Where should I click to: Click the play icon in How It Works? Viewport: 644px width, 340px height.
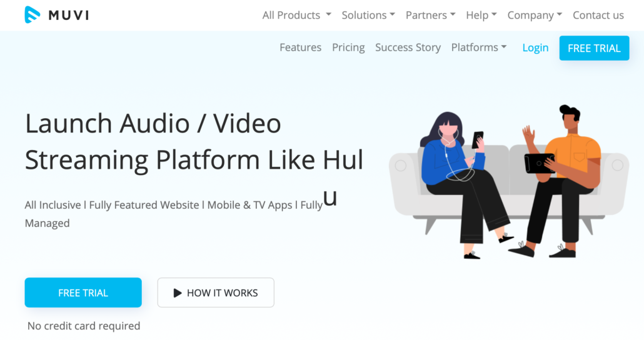tap(178, 292)
